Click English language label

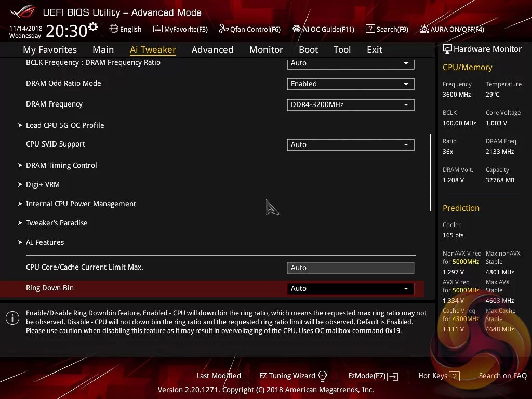130,29
